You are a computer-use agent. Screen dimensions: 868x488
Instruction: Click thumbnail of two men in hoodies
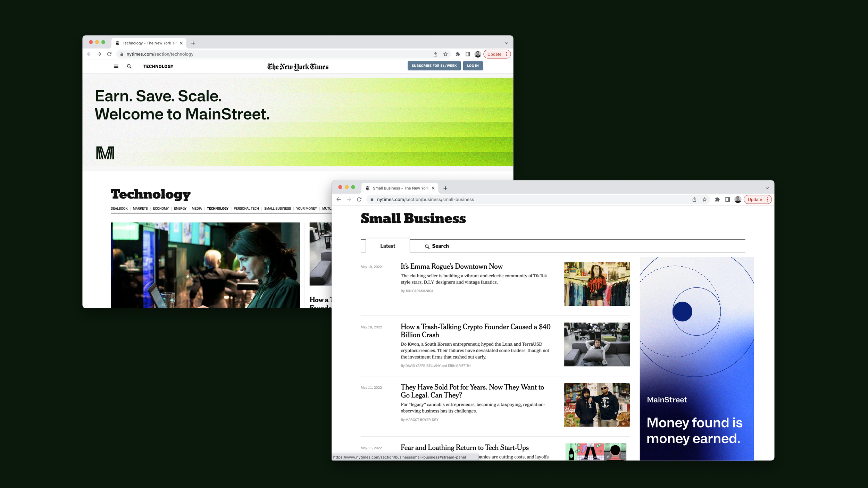click(597, 405)
